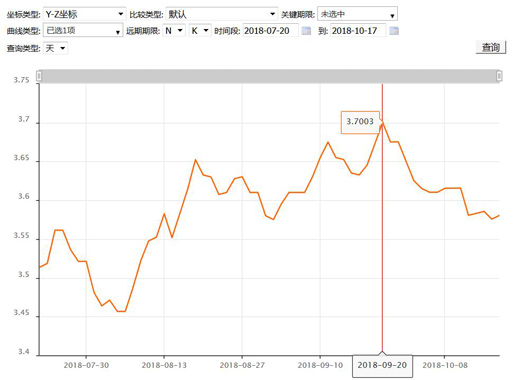Open the 查询类型 天 dropdown
The width and height of the screenshot is (520, 380).
click(x=55, y=48)
